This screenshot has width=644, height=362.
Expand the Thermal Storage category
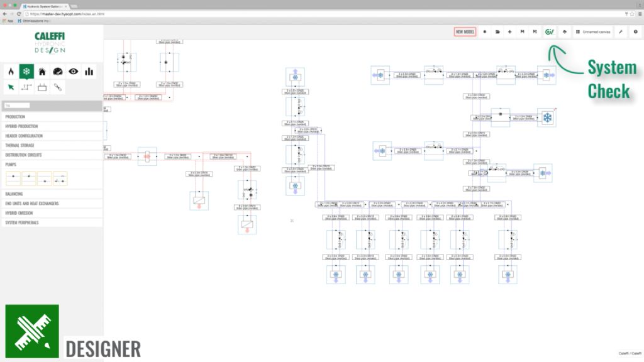coord(20,145)
